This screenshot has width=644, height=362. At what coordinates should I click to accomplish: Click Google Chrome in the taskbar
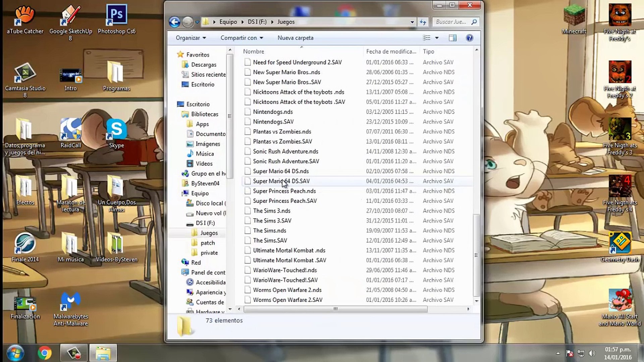[x=45, y=353]
